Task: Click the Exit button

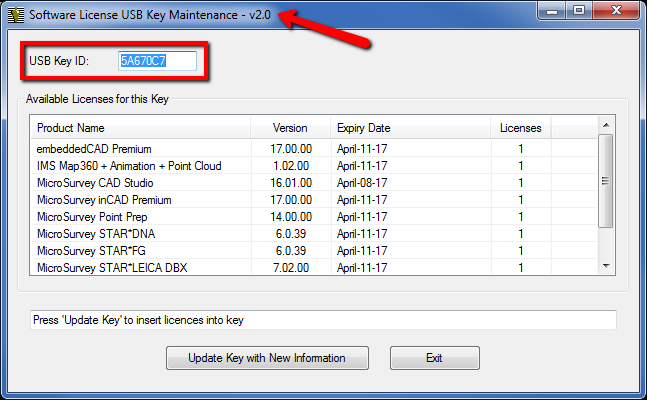Action: [434, 358]
